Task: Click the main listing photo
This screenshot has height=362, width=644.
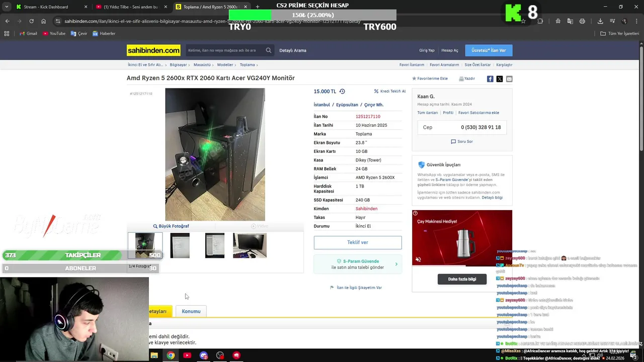Action: tap(215, 154)
